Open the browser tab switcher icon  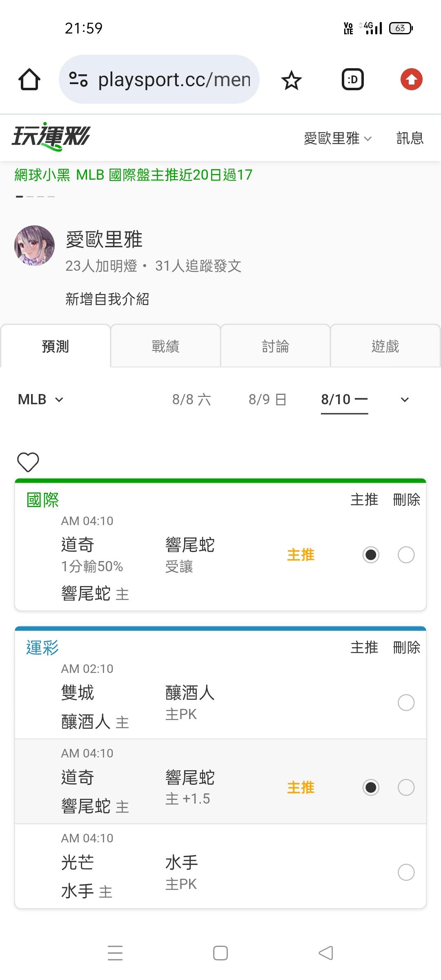click(352, 79)
